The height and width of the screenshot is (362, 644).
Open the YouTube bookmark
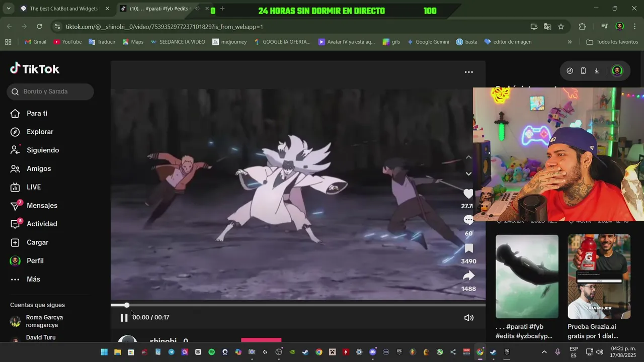pos(67,42)
